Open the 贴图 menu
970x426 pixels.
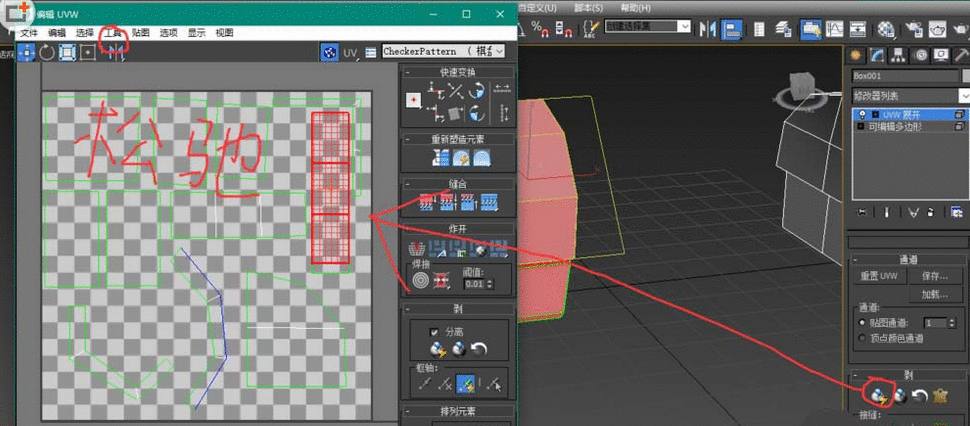tap(140, 33)
